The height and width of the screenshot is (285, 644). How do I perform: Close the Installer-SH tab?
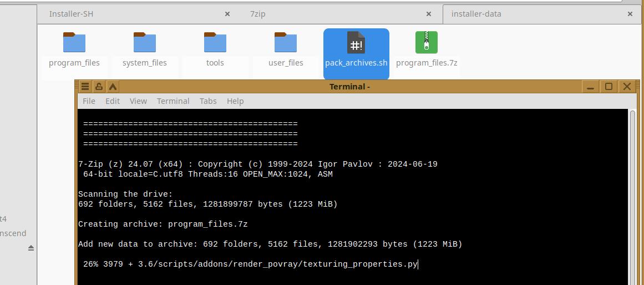227,14
